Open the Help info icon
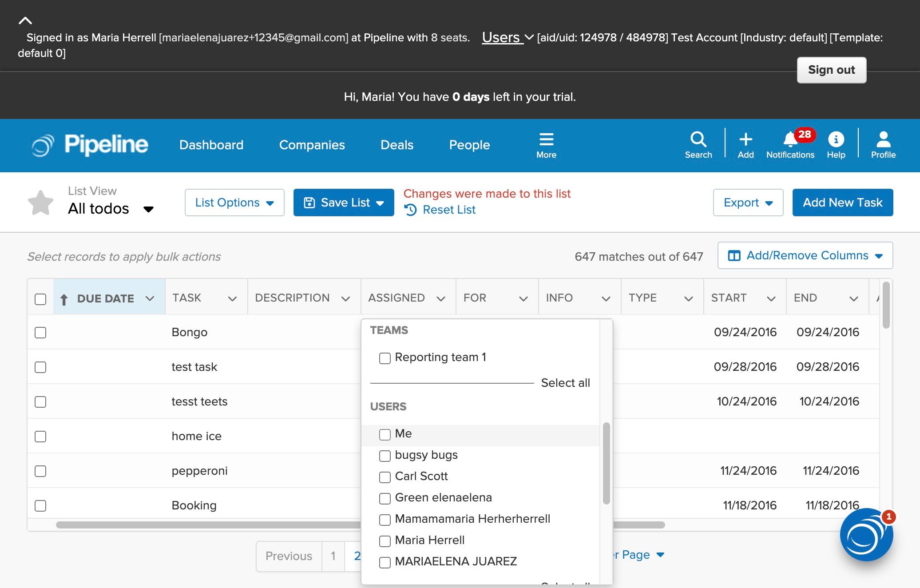The image size is (920, 588). (x=836, y=139)
